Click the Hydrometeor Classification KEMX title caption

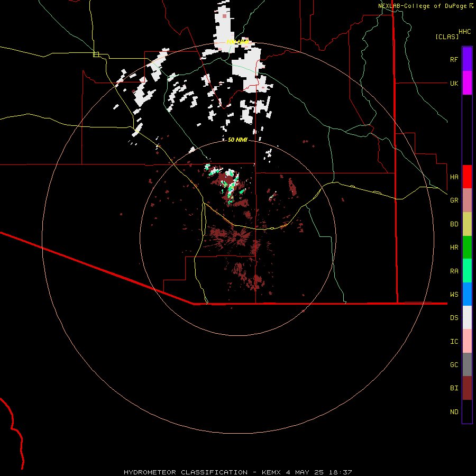pyautogui.click(x=237, y=472)
